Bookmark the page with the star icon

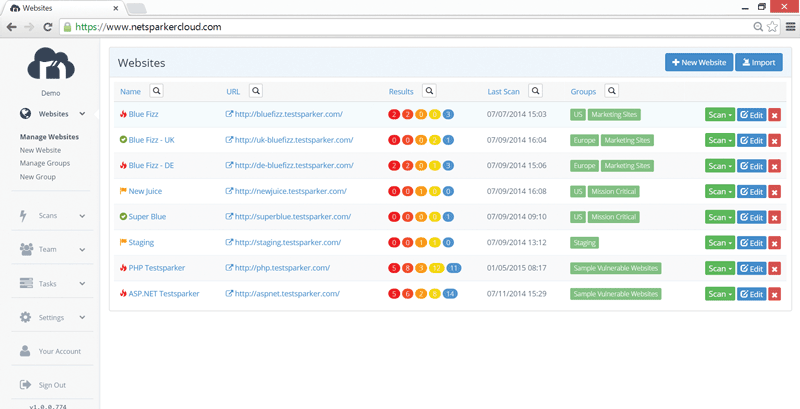[772, 27]
